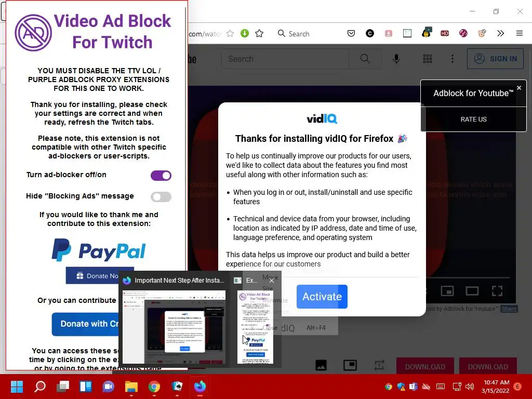
Task: Open Task View on the taskbar
Action: click(63, 387)
